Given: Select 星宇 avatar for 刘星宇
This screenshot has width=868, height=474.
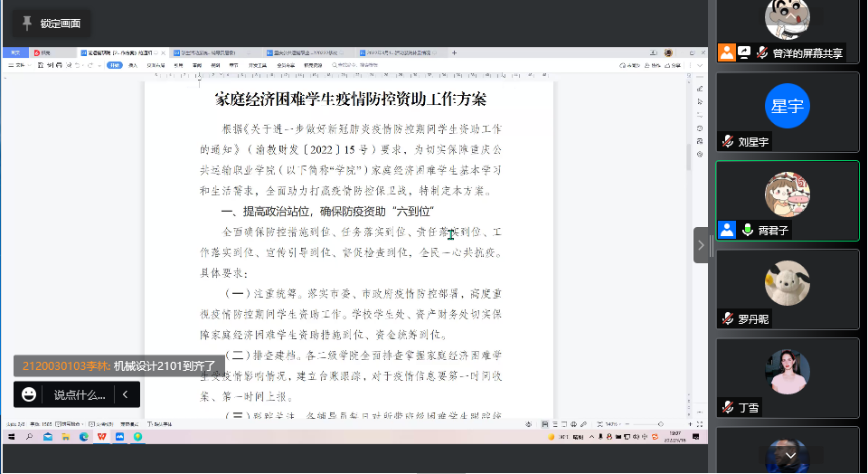Looking at the screenshot, I should pyautogui.click(x=787, y=106).
